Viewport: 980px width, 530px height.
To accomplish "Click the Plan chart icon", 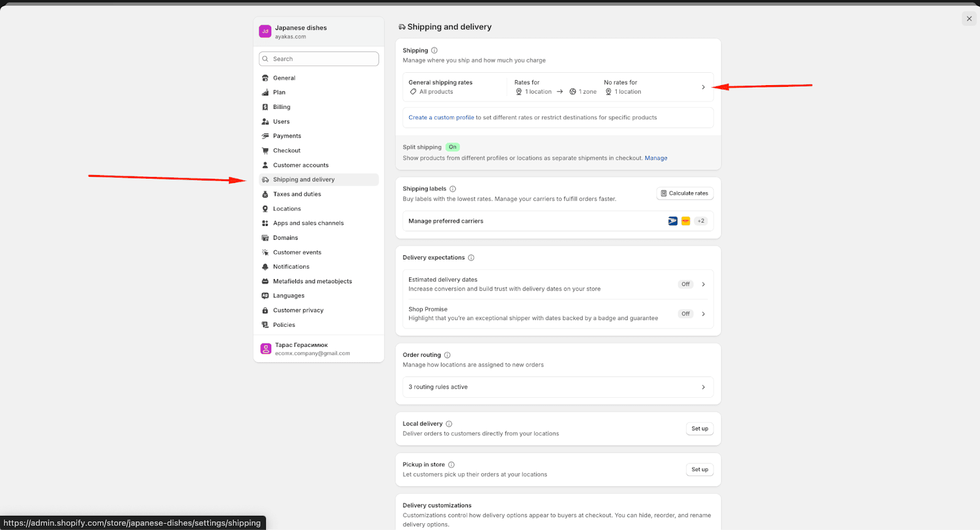I will (265, 92).
